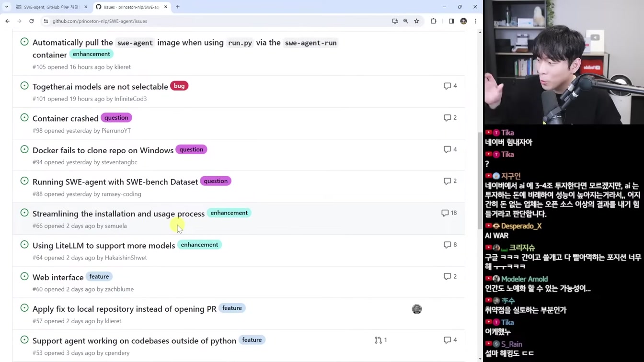This screenshot has height=362, width=644.
Task: Filter by the bug label
Action: tap(179, 86)
